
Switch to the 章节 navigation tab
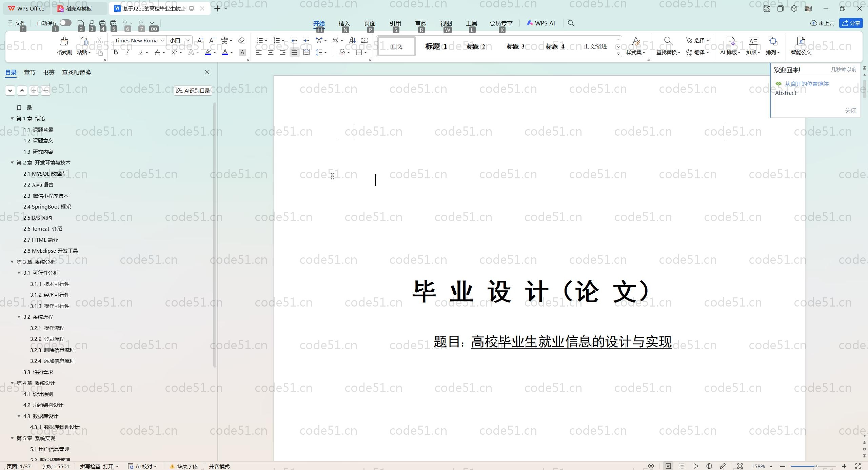(29, 72)
